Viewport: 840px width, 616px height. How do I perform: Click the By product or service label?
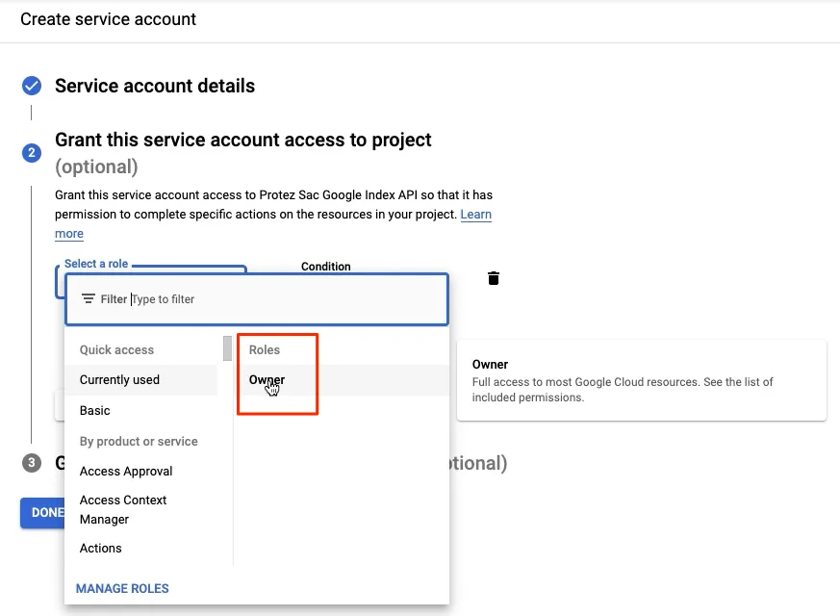(x=139, y=441)
